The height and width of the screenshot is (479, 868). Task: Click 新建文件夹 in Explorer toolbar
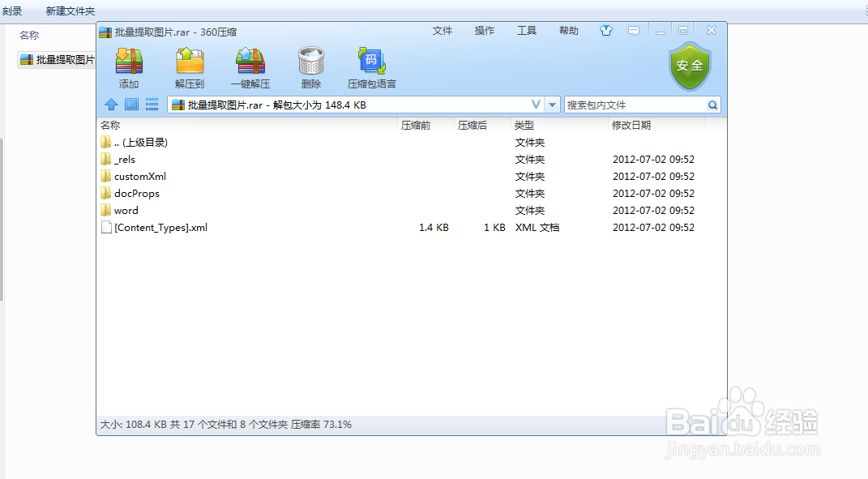71,11
